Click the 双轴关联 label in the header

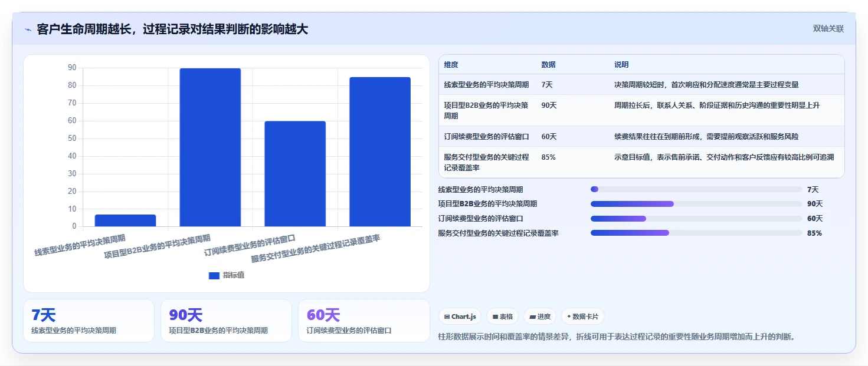click(828, 29)
